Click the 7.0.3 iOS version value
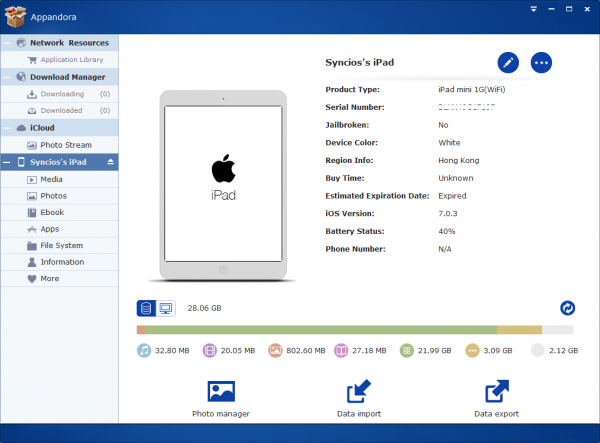This screenshot has height=443, width=600. [x=448, y=213]
